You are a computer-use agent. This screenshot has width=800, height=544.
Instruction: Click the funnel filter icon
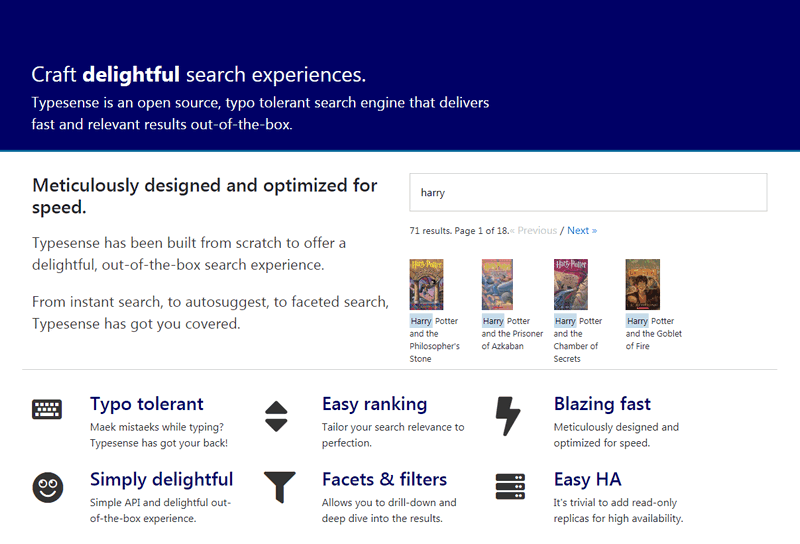pyautogui.click(x=279, y=487)
